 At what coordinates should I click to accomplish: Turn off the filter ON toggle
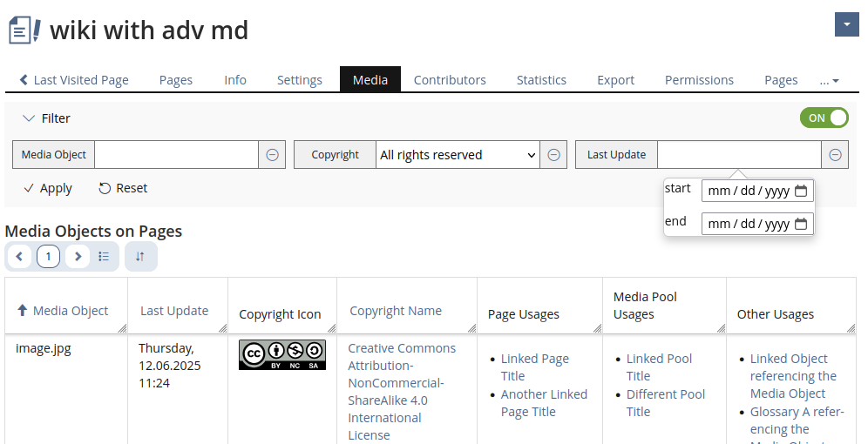coord(824,118)
